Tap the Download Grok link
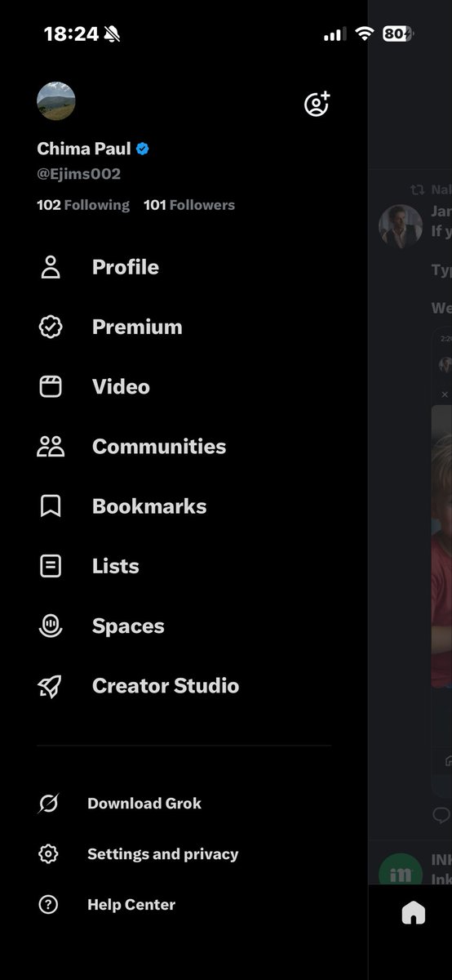 click(x=144, y=804)
